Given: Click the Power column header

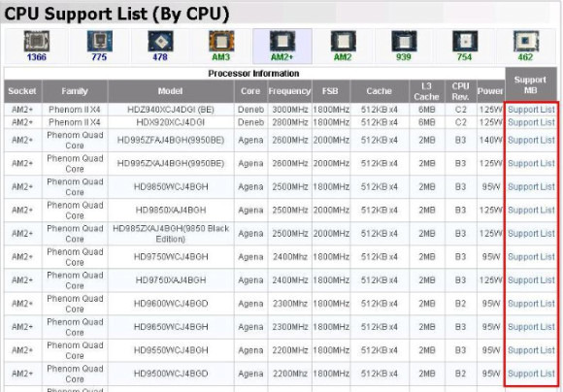Looking at the screenshot, I should click(490, 91).
